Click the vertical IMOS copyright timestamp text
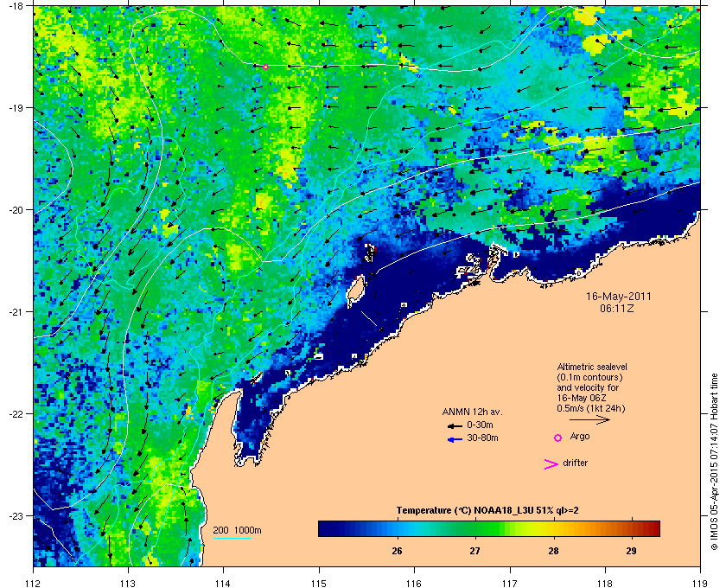726x588 pixels. point(715,462)
